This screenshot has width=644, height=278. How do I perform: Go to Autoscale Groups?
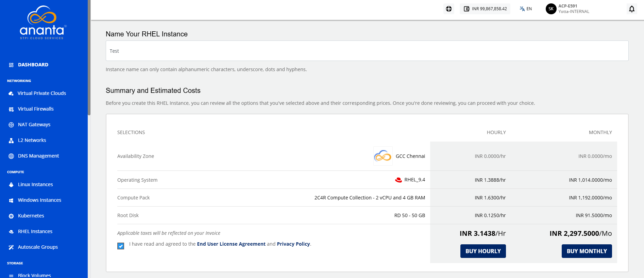38,247
